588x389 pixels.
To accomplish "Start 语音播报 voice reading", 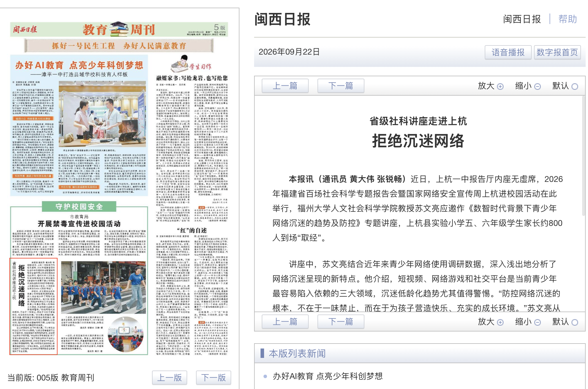I will pos(508,52).
